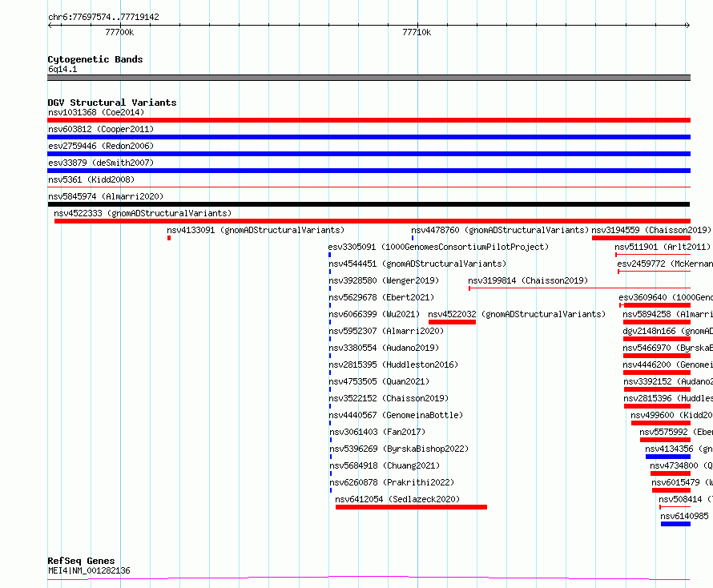Screen dimensions: 713x588
Task: Open nsv4133091 gnomAD variant label
Action: tap(256, 230)
